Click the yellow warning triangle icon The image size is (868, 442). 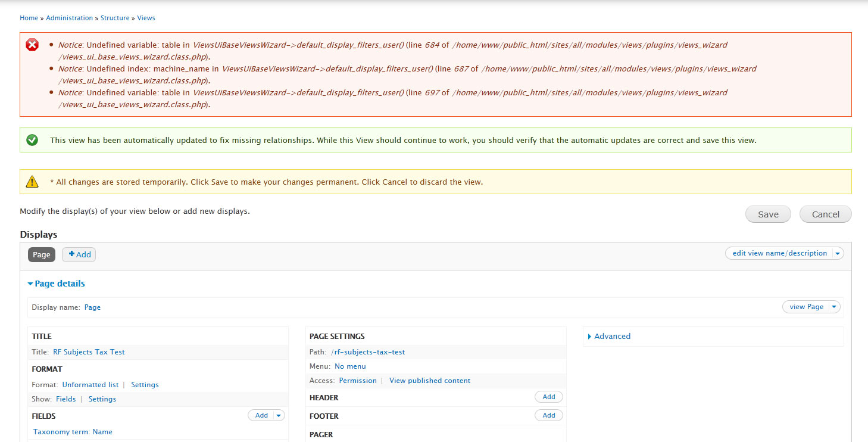tap(32, 182)
